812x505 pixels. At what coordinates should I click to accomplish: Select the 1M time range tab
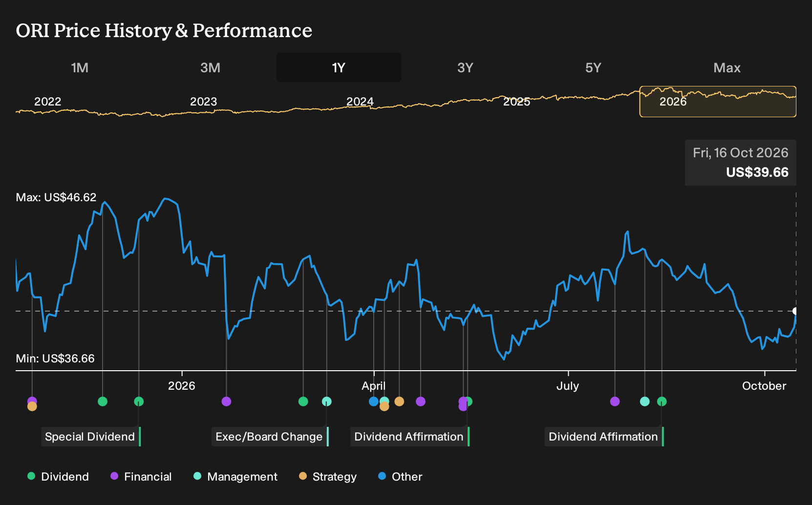(80, 67)
